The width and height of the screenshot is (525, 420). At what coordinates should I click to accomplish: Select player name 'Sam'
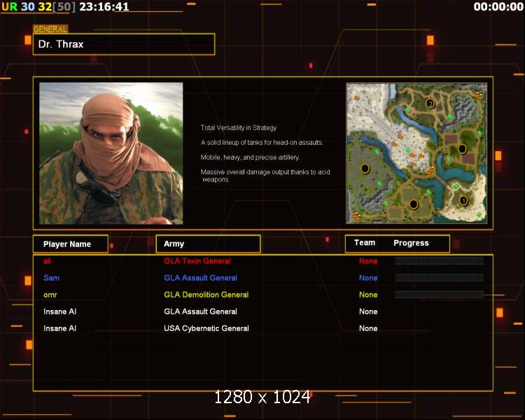click(x=52, y=278)
